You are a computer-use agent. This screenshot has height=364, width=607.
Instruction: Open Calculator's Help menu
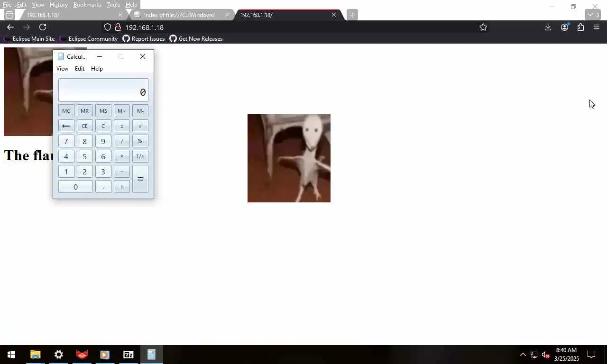click(97, 69)
